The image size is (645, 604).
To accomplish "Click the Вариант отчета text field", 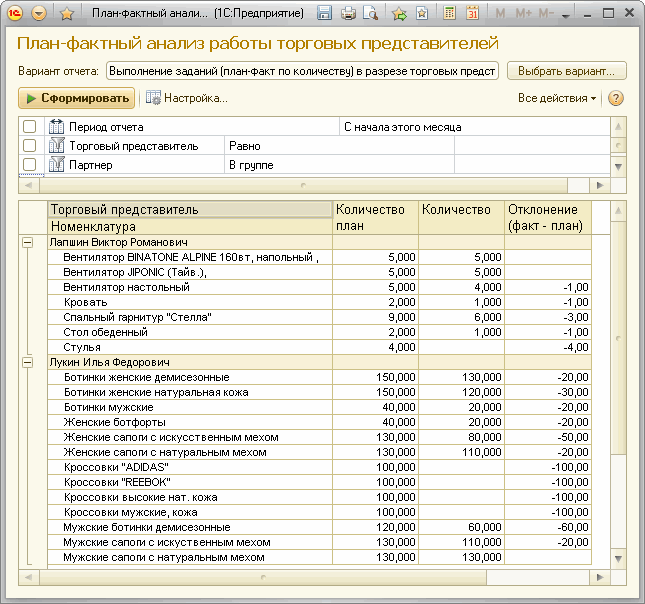I will tap(302, 71).
